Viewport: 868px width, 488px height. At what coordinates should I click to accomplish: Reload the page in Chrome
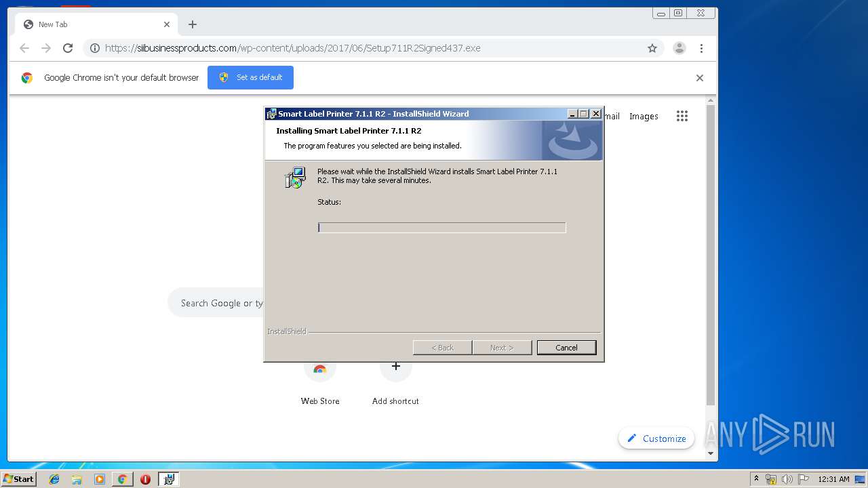pyautogui.click(x=68, y=48)
